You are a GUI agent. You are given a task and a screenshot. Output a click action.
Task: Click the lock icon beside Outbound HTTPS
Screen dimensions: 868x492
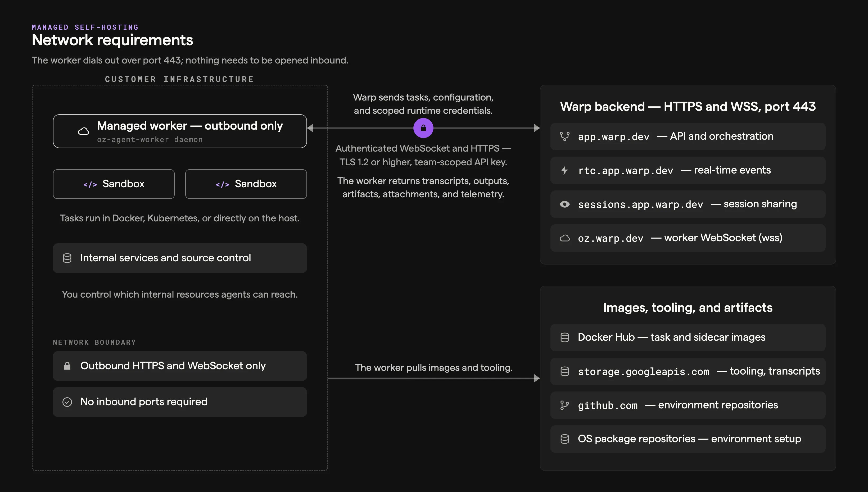coord(67,366)
